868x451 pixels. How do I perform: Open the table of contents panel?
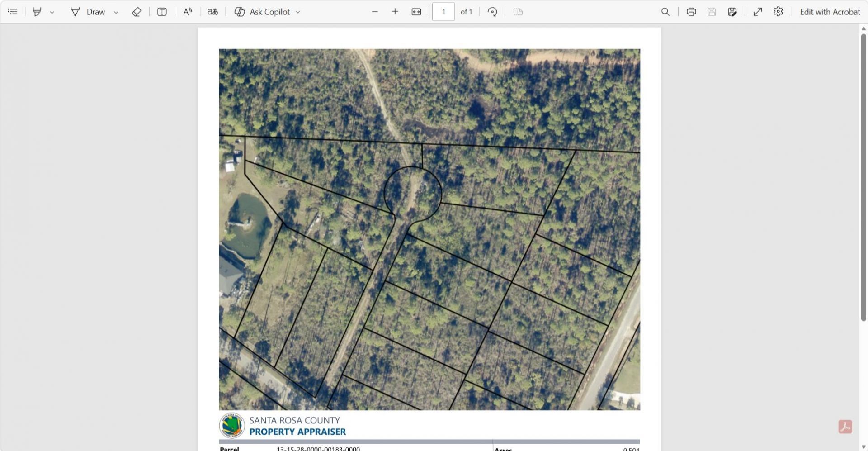tap(13, 12)
